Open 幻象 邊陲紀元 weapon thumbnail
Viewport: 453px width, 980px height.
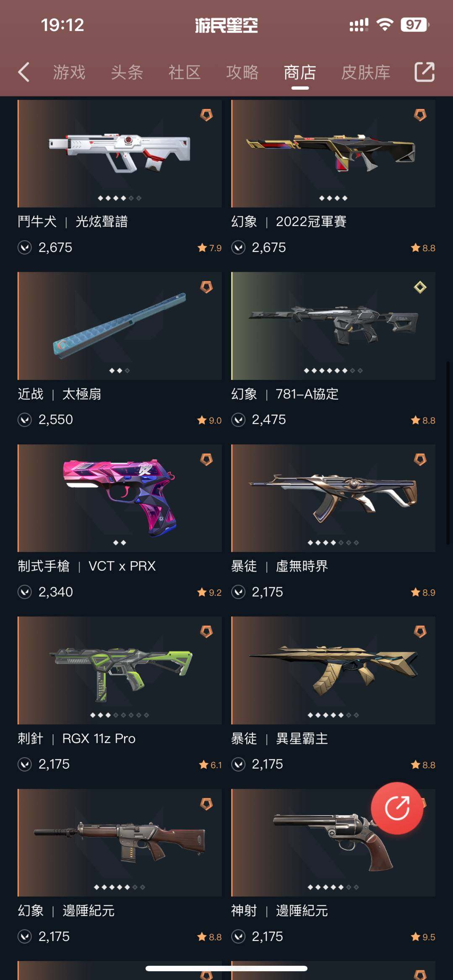pos(120,843)
